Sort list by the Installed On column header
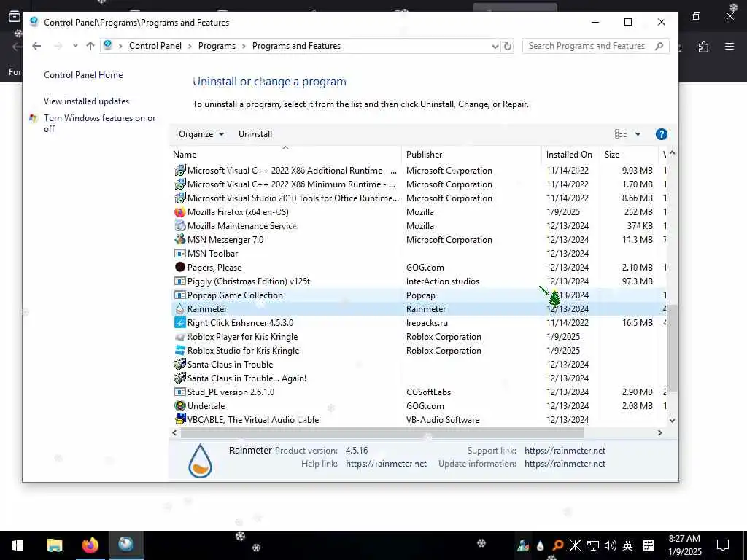The width and height of the screenshot is (747, 560). 570,155
